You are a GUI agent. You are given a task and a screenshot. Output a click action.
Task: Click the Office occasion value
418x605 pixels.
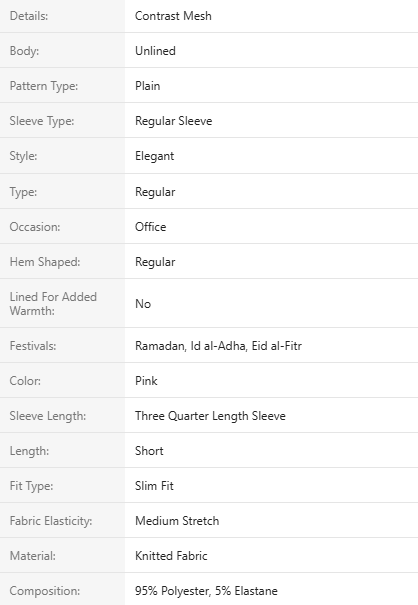[x=151, y=227]
